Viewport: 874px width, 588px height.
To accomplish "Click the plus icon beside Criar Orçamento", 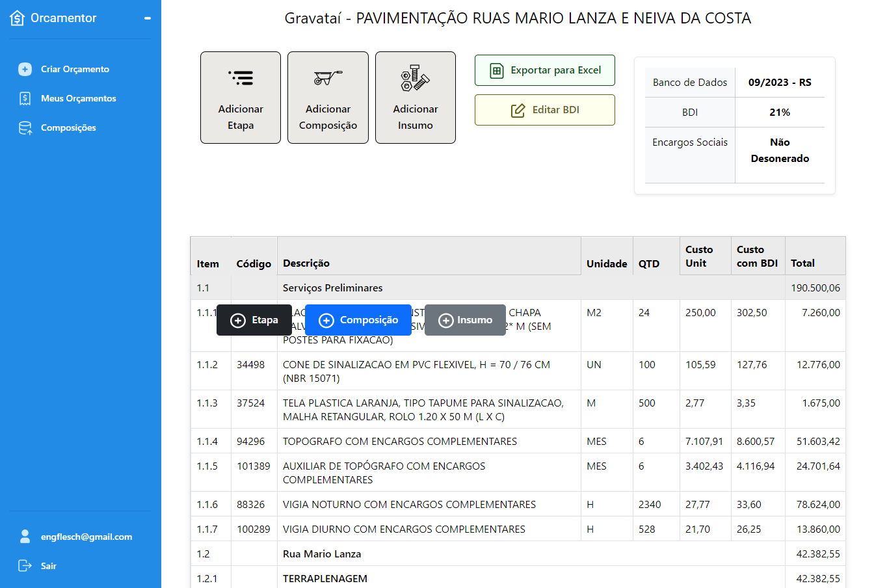I will coord(25,68).
